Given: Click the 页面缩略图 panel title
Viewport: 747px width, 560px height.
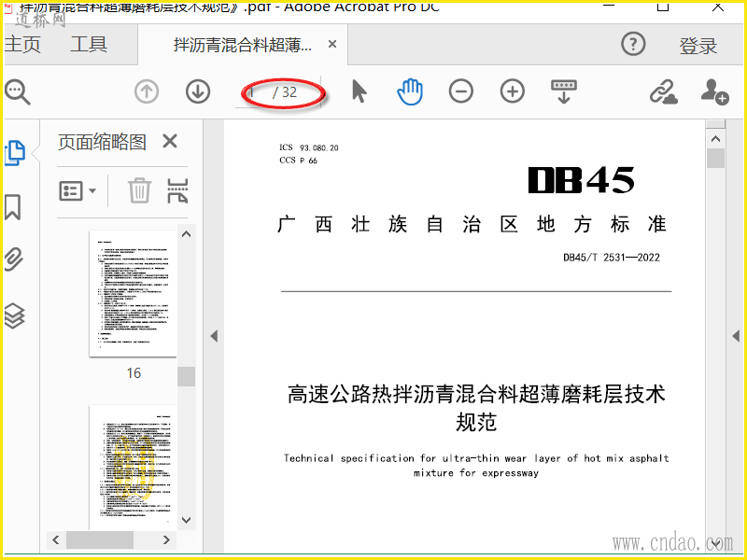Looking at the screenshot, I should point(102,142).
